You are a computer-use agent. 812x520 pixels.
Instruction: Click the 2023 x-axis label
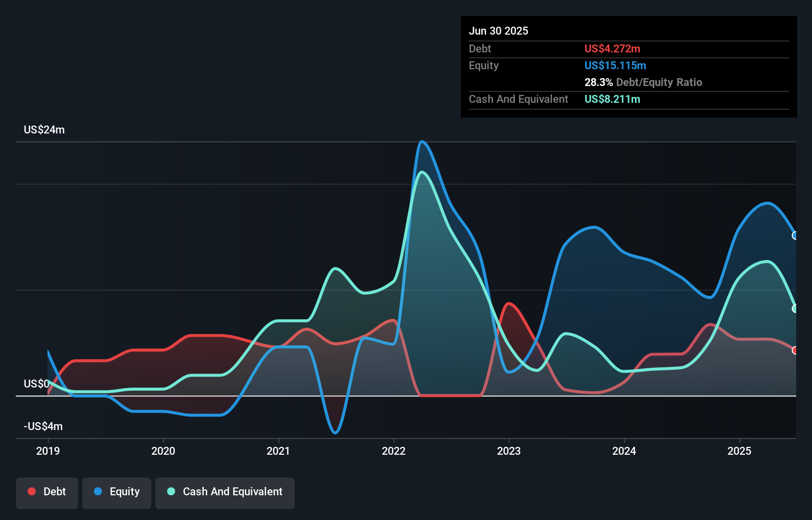point(509,451)
